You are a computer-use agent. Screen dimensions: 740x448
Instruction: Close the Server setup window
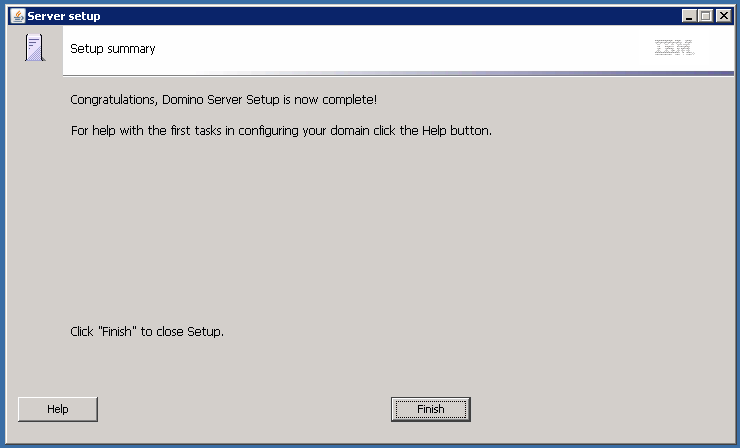[723, 16]
